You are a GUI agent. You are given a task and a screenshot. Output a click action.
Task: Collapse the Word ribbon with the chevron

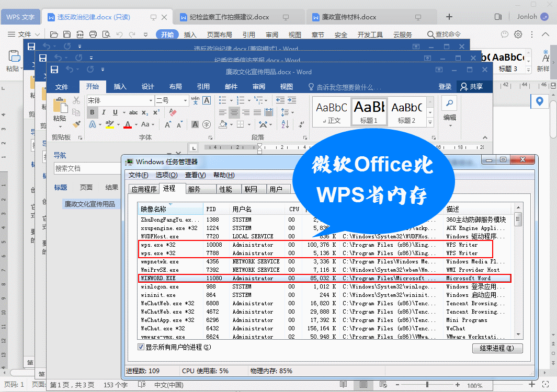click(485, 137)
